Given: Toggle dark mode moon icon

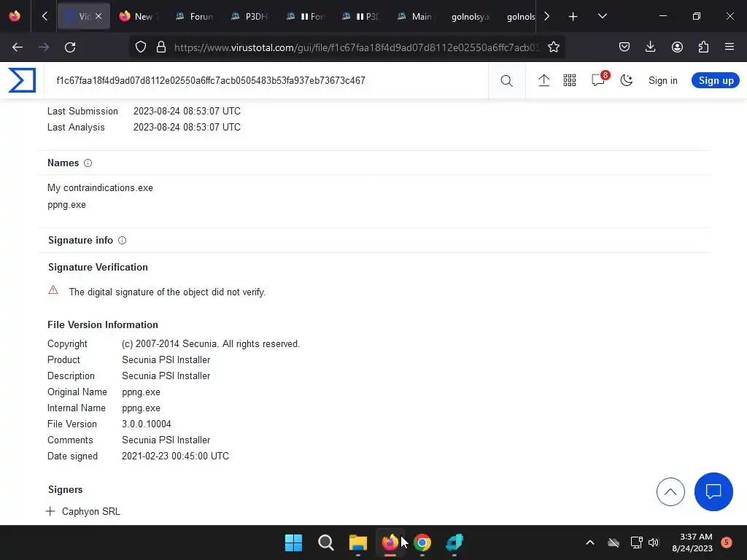Looking at the screenshot, I should [x=627, y=80].
